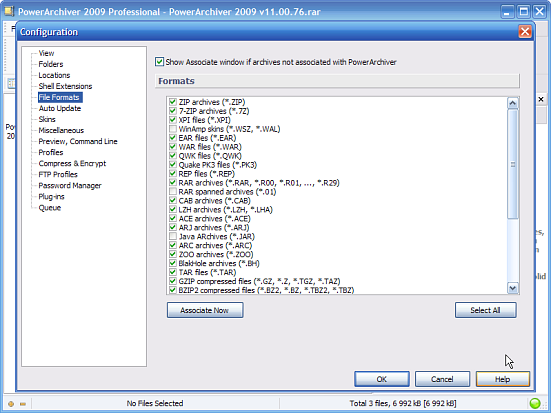Viewport: 551px width, 413px height.
Task: Toggle Show Associate window checkbox
Action: pyautogui.click(x=160, y=62)
